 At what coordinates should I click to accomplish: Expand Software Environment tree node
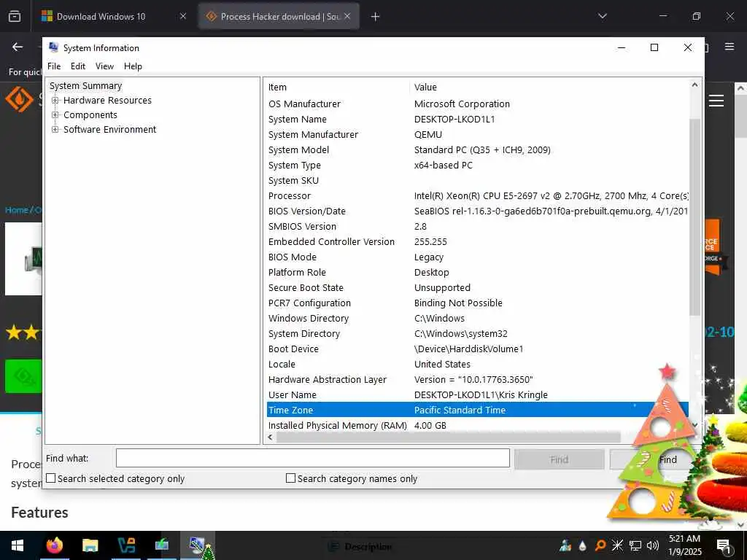pos(55,130)
